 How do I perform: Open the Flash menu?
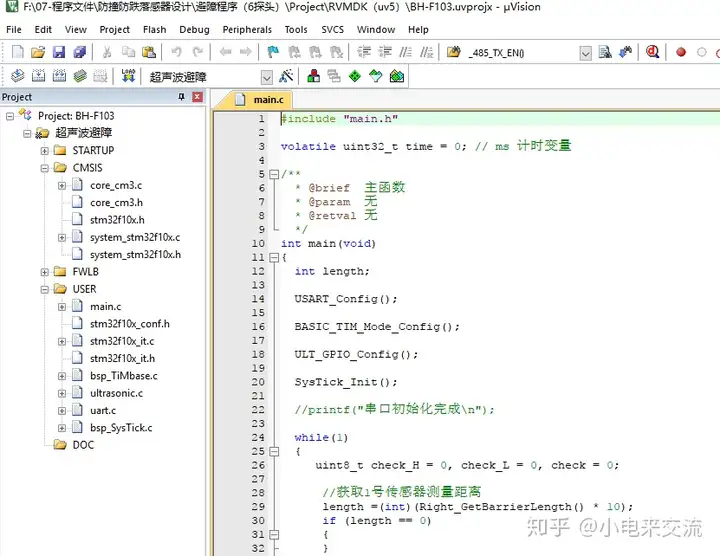point(154,29)
